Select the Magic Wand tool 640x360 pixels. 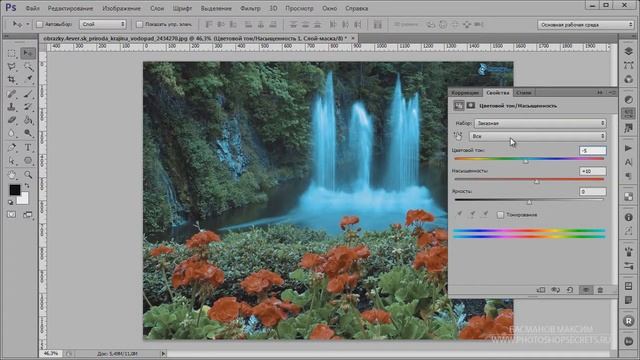pyautogui.click(x=28, y=67)
